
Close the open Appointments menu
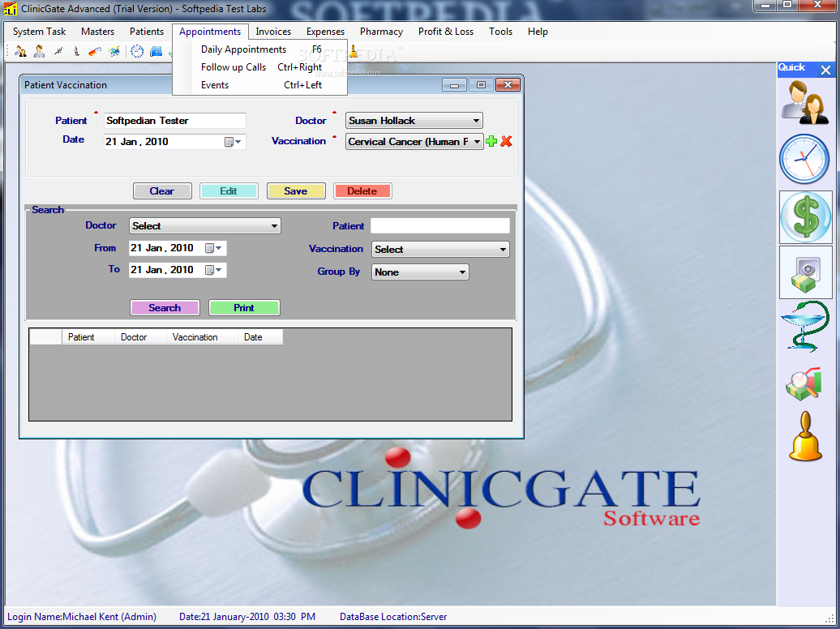(x=210, y=32)
